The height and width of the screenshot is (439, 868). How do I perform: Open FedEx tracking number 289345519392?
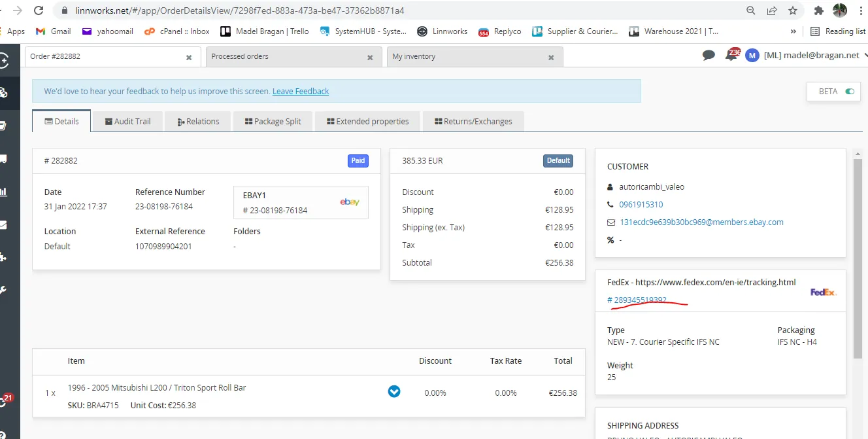637,300
